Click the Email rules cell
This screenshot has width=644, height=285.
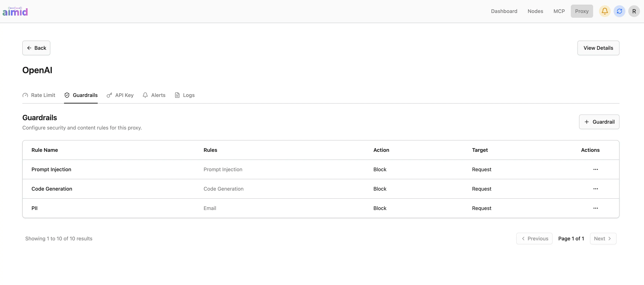coord(210,208)
